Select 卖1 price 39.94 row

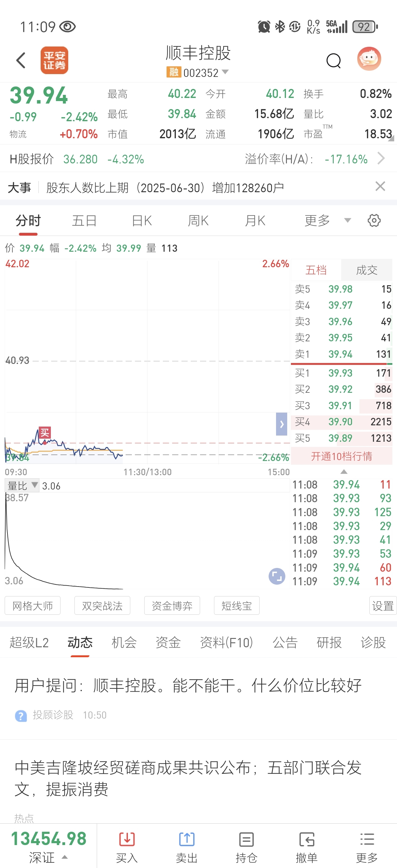[x=341, y=354]
